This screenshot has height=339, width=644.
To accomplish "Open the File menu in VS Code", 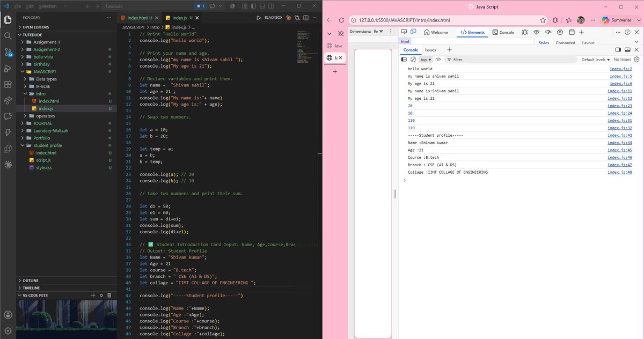I will [x=18, y=6].
